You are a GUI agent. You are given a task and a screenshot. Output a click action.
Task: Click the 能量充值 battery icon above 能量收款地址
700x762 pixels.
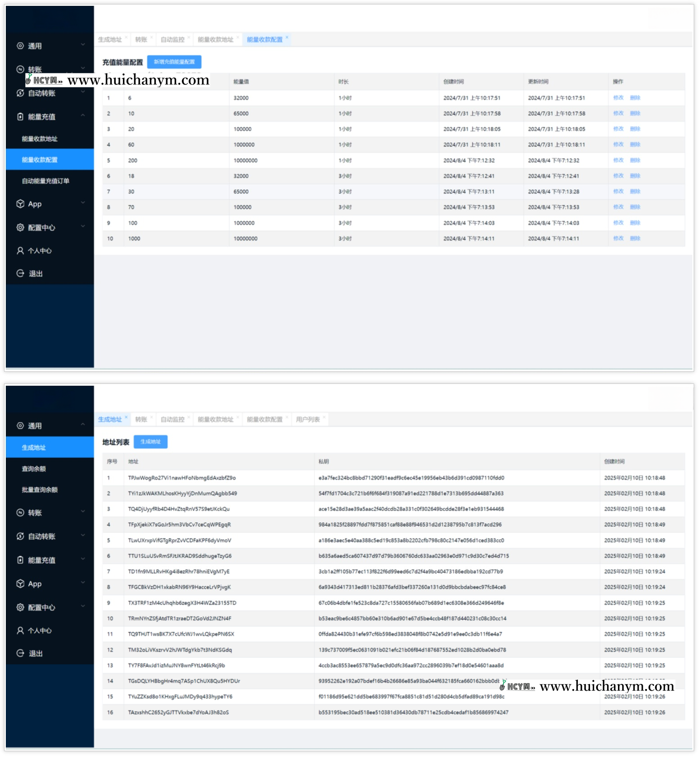click(20, 117)
